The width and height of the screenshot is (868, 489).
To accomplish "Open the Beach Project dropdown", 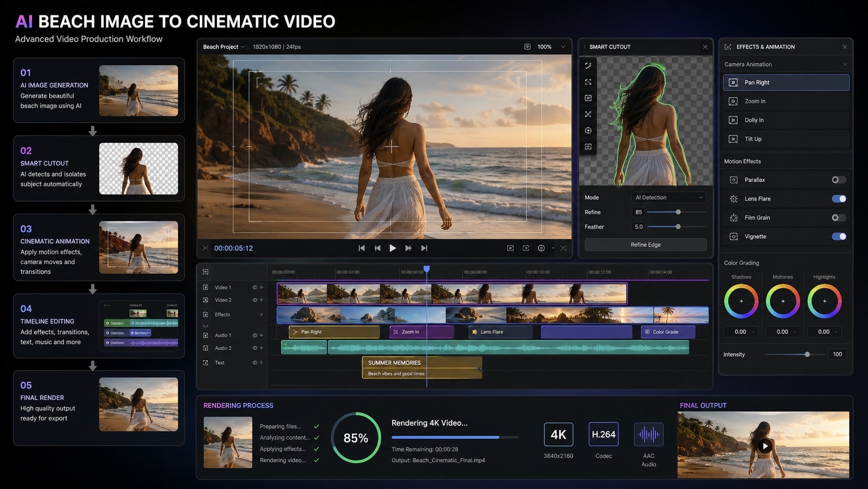I will 224,47.
